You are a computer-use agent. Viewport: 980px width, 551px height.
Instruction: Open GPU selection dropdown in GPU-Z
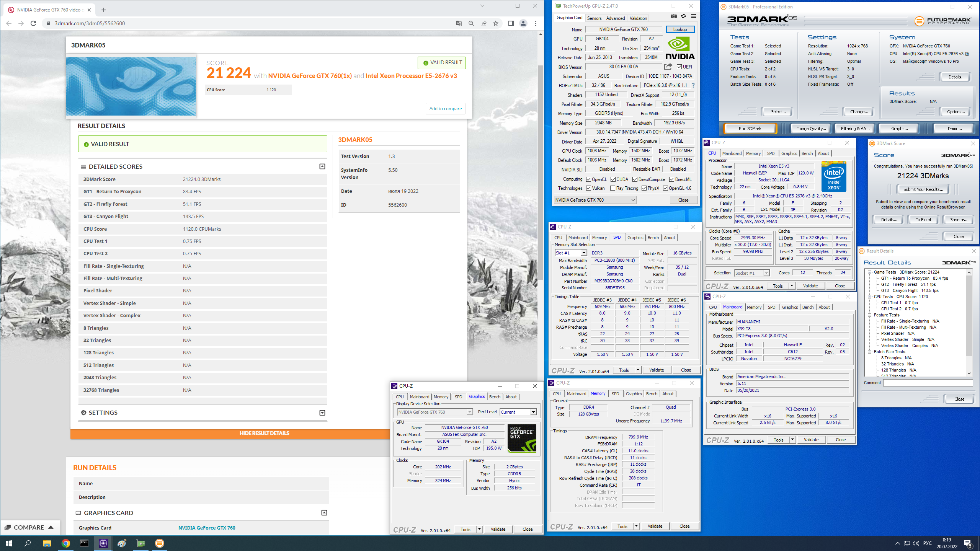(595, 200)
